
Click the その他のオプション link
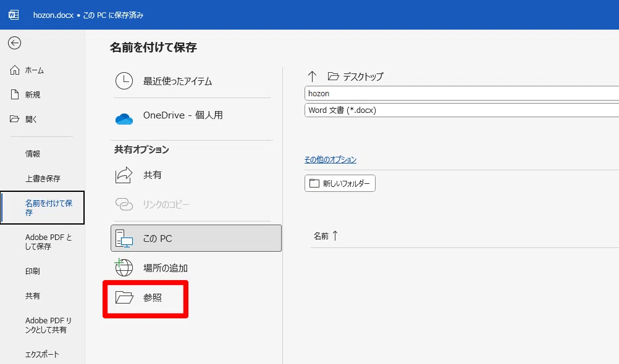331,160
